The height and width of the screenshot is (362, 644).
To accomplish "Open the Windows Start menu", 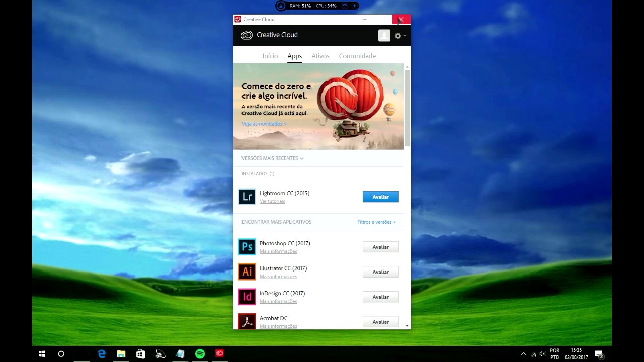I will (42, 354).
